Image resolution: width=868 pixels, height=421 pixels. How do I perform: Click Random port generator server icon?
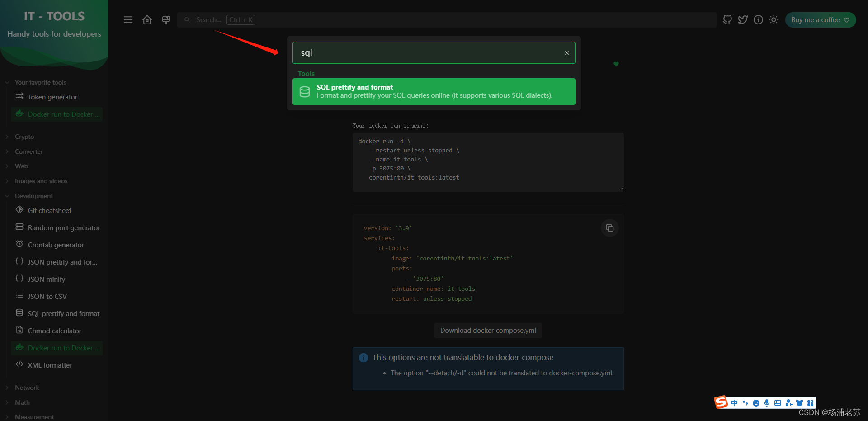tap(19, 227)
